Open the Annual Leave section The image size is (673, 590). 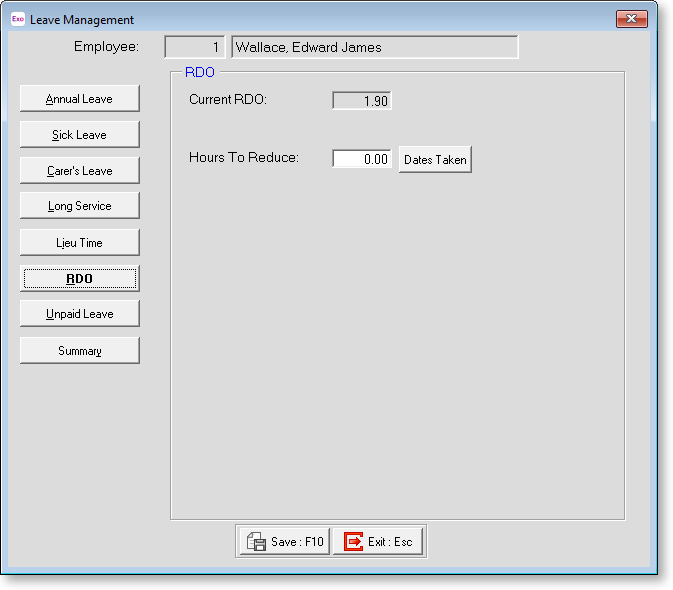pyautogui.click(x=79, y=99)
